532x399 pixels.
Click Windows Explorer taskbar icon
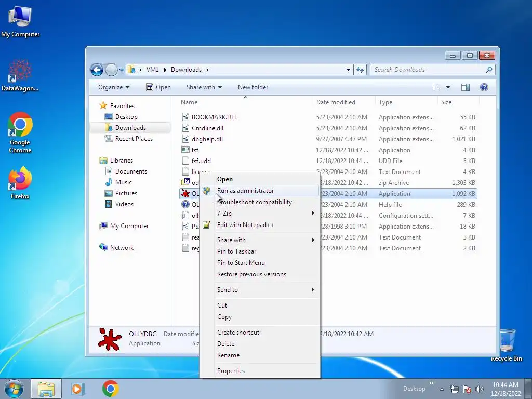click(46, 389)
